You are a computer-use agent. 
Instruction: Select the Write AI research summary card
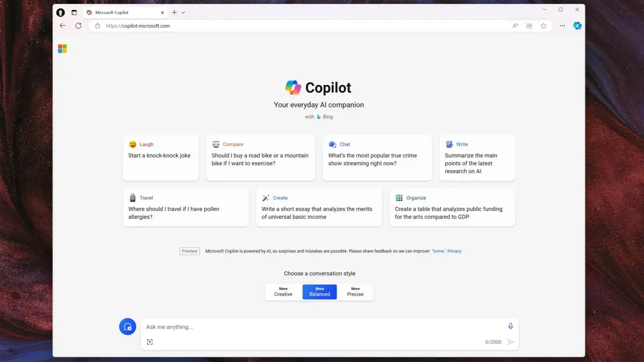477,157
